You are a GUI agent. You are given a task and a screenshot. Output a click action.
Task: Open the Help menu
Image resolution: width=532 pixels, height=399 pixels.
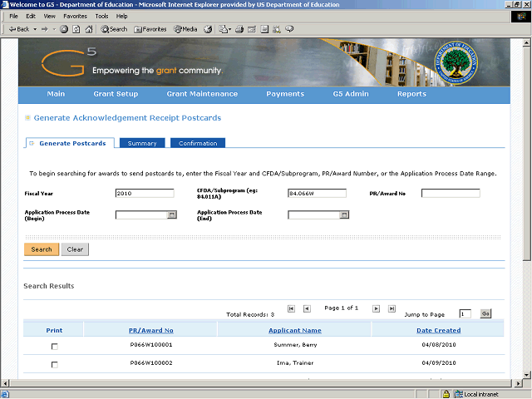point(121,17)
